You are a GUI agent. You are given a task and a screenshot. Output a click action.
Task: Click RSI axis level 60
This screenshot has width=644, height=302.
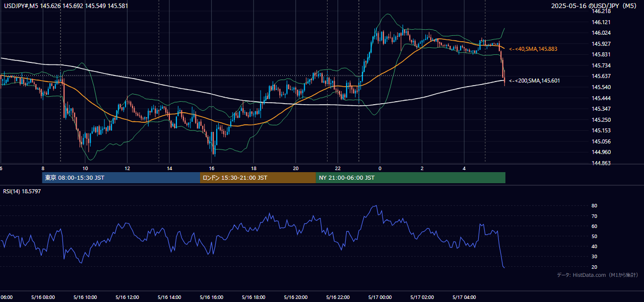pyautogui.click(x=595, y=226)
